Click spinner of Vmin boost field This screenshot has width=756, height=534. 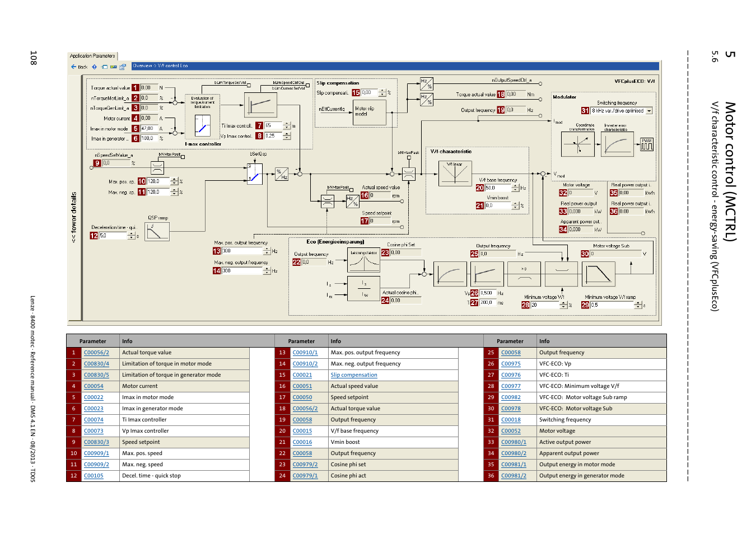[516, 206]
